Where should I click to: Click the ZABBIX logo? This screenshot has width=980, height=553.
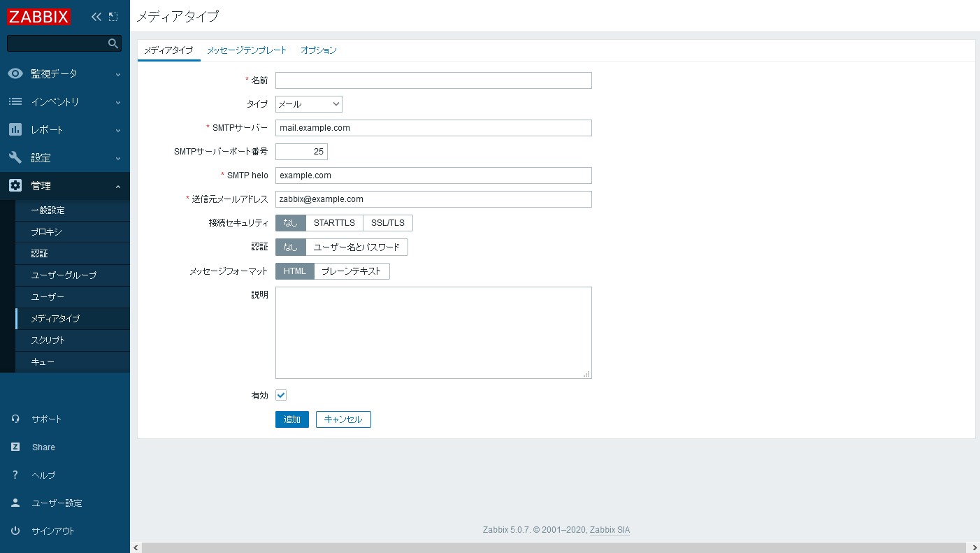[39, 16]
